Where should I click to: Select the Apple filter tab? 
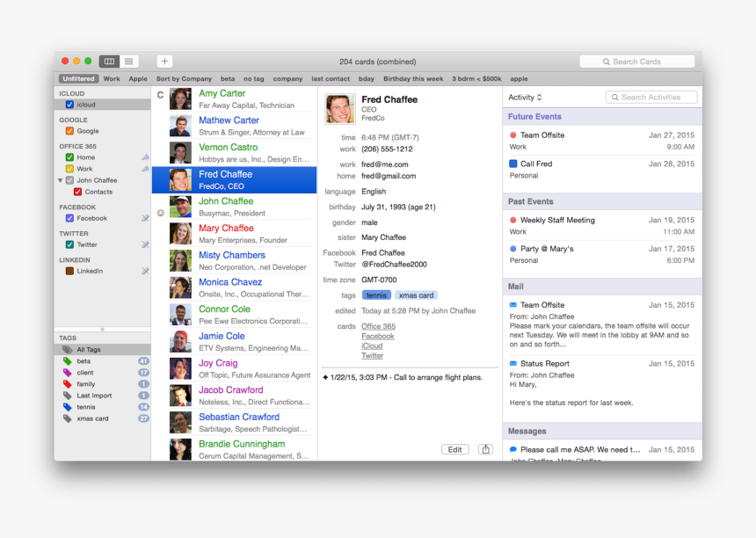pyautogui.click(x=138, y=78)
